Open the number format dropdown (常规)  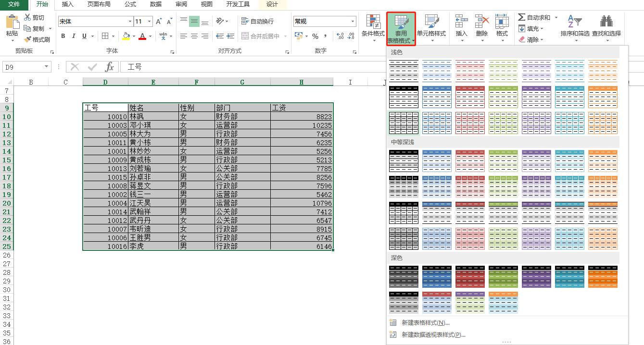pos(353,22)
